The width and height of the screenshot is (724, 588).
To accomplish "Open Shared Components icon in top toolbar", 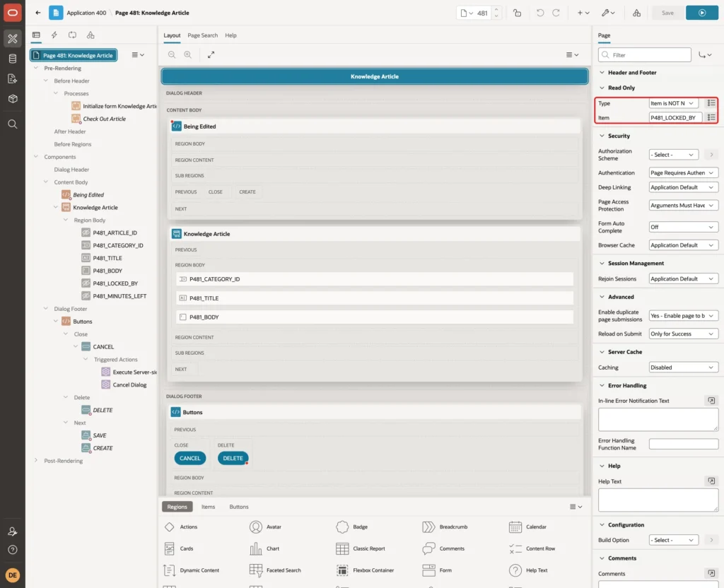I will point(636,13).
